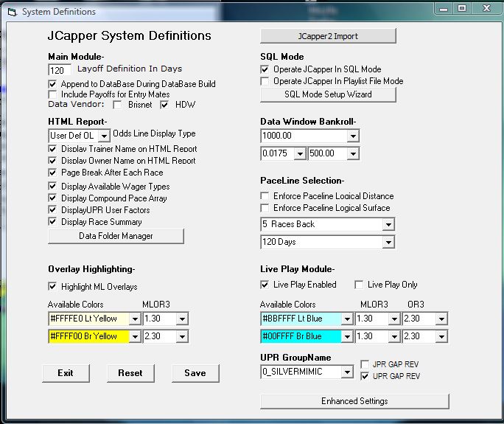
Task: Click the Reset button
Action: [130, 373]
